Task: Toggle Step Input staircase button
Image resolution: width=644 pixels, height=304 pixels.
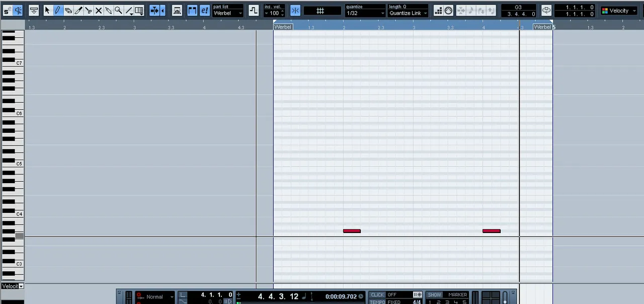Action: (438, 11)
